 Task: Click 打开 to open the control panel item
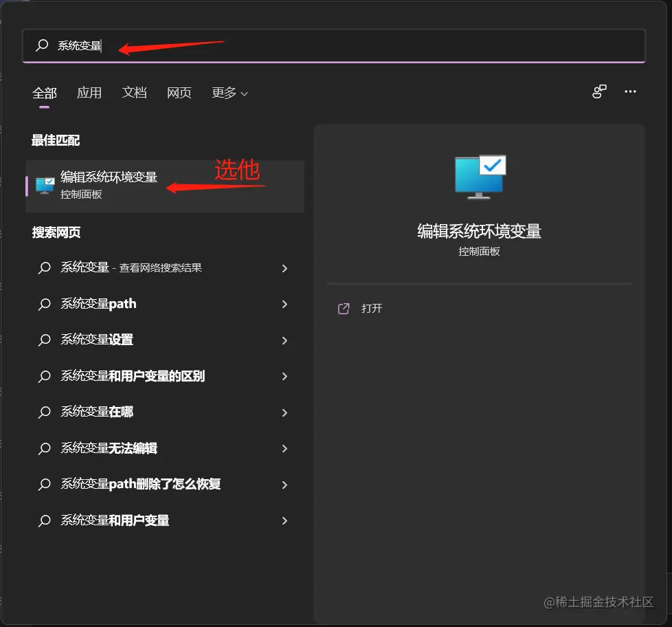coord(372,309)
